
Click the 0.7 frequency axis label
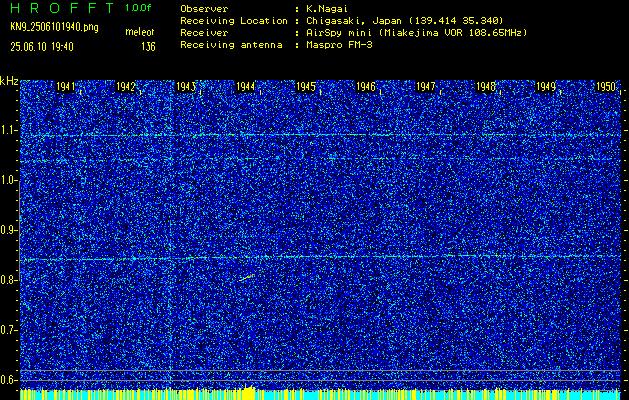click(8, 330)
